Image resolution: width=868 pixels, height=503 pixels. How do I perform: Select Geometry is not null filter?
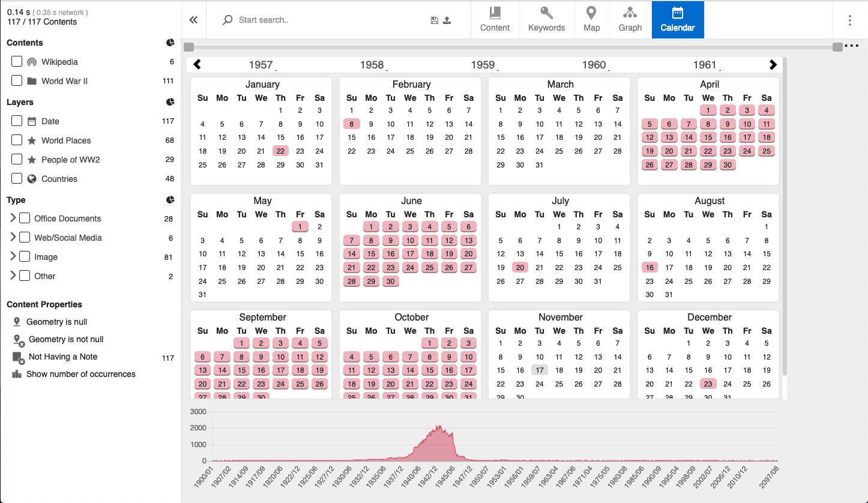[66, 339]
